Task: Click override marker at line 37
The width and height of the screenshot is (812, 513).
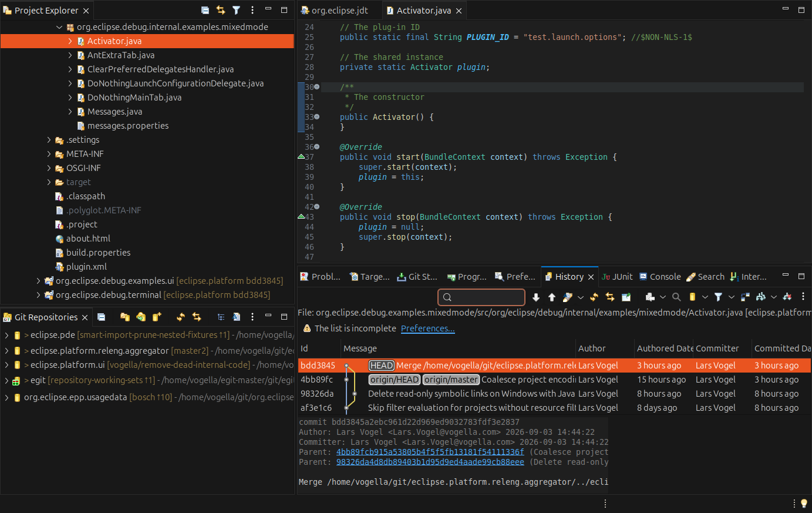Action: click(x=301, y=157)
